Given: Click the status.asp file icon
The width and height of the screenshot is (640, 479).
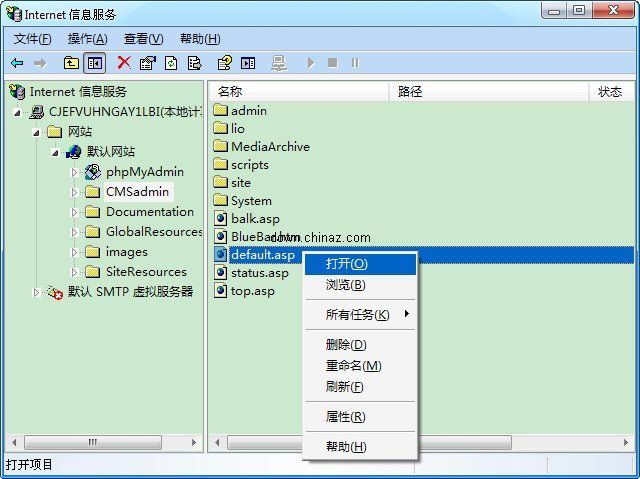Looking at the screenshot, I should pyautogui.click(x=220, y=272).
